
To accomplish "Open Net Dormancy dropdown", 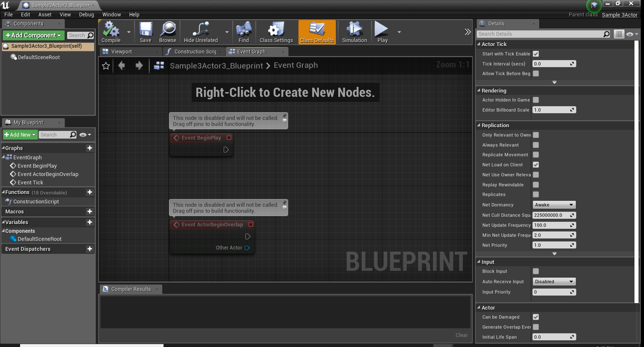I will click(x=554, y=205).
